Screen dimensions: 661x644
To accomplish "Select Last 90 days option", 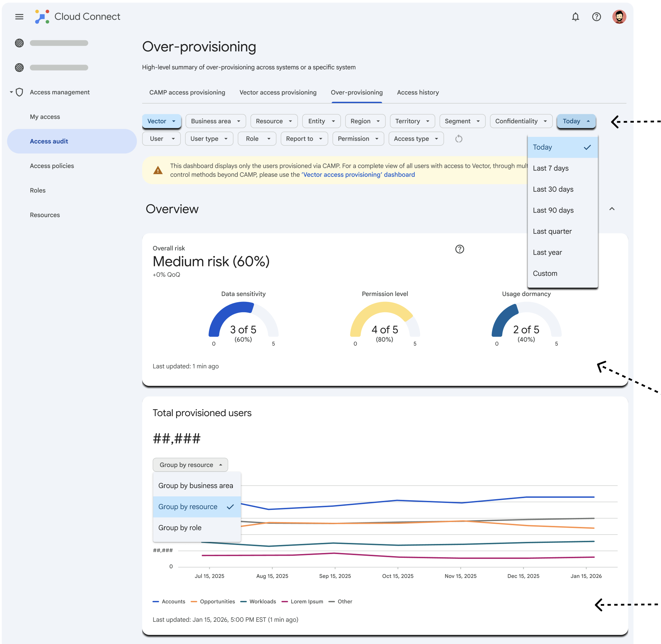I will [563, 210].
